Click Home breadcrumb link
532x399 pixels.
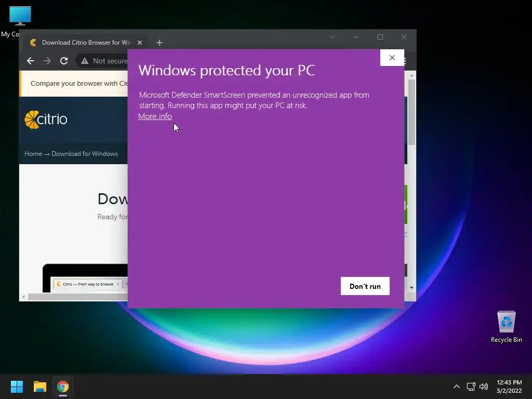tap(33, 154)
